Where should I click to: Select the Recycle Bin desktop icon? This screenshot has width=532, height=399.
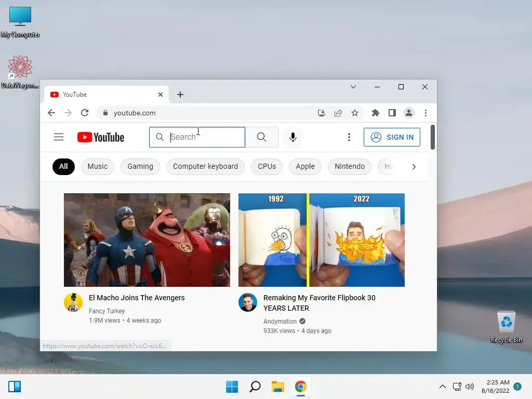pos(506,327)
